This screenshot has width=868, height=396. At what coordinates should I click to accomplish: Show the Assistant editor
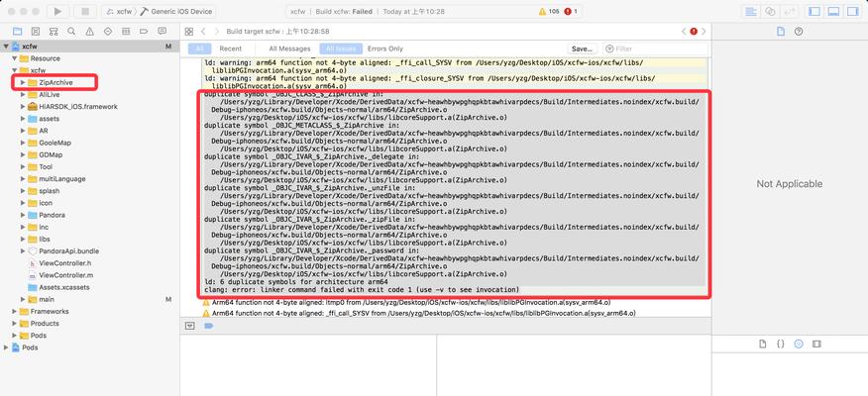(x=770, y=11)
